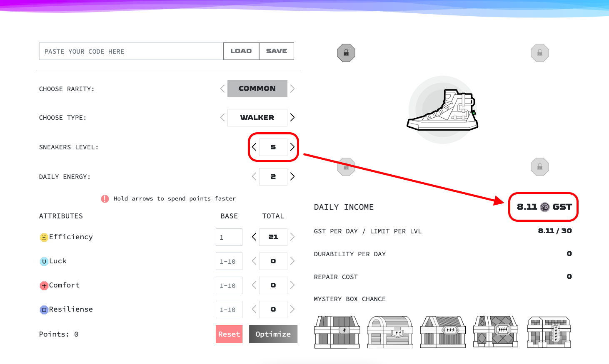The image size is (609, 364).
Task: Edit the Comfort base value field
Action: 229,285
